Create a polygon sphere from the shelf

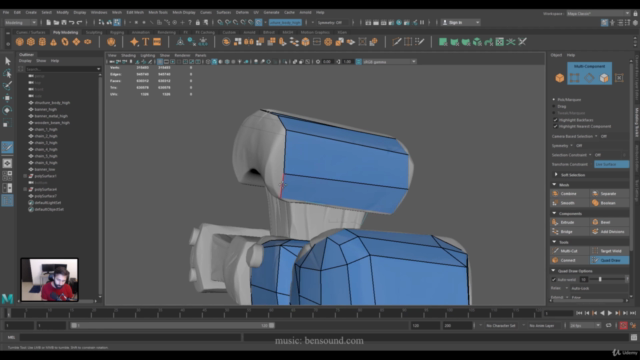19,42
